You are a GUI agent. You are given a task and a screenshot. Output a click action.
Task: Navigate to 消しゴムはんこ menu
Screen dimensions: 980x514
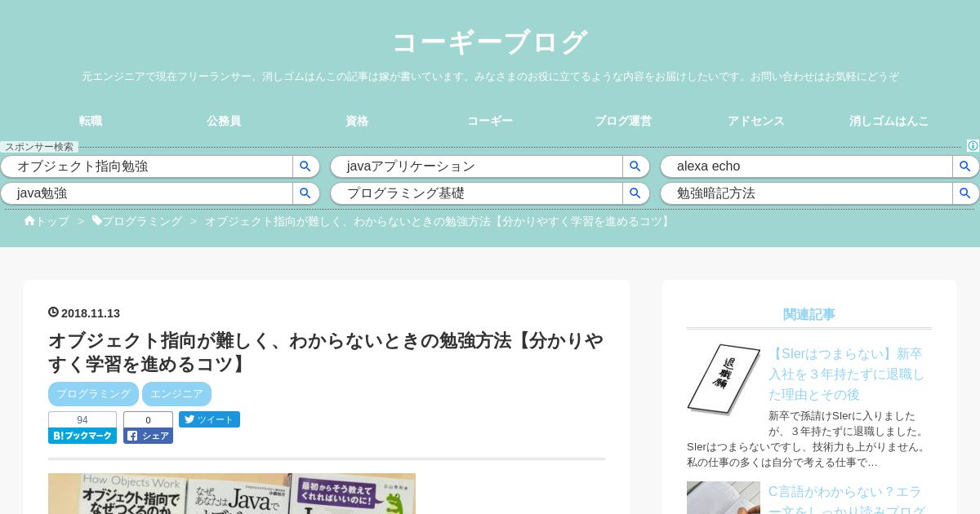889,121
